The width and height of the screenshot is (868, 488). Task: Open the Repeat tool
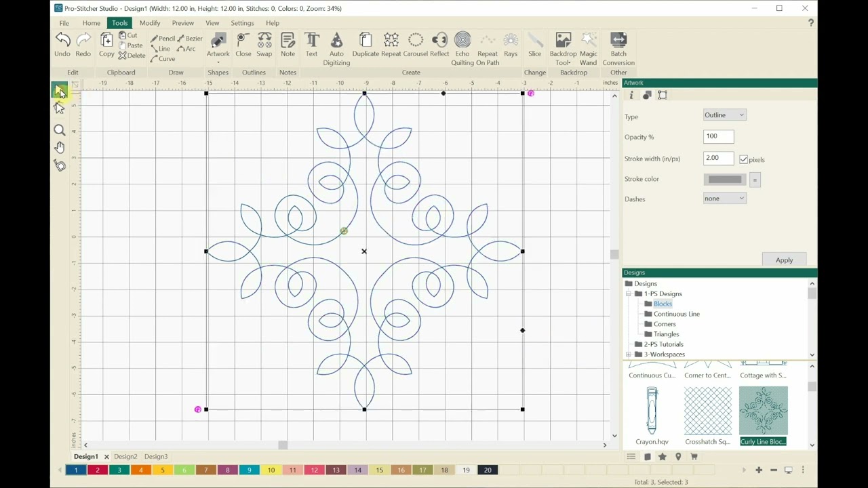pos(391,45)
